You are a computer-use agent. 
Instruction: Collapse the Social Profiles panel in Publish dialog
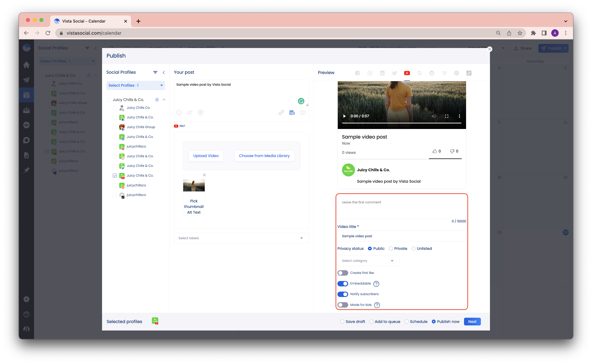click(164, 72)
